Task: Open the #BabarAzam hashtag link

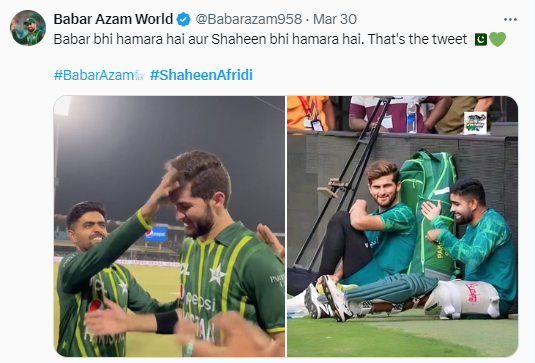Action: (x=94, y=75)
